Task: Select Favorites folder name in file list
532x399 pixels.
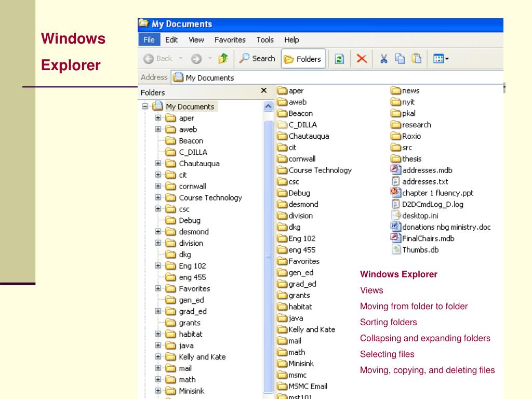Action: (304, 261)
